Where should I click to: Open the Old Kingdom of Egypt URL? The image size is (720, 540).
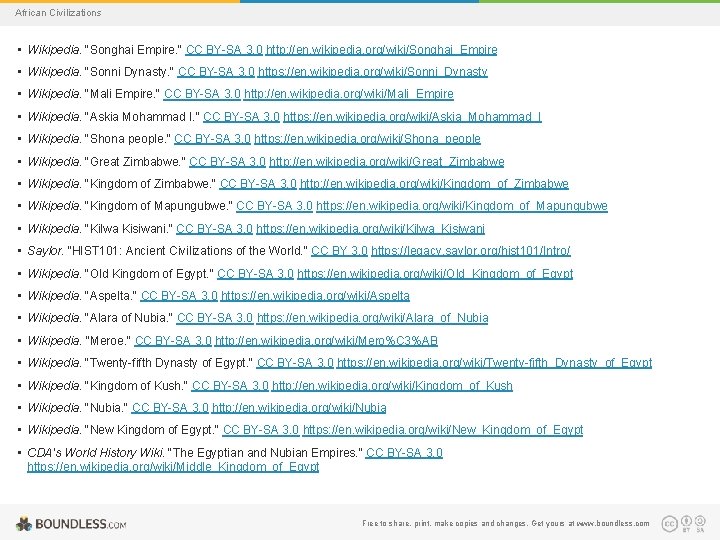[x=435, y=274]
